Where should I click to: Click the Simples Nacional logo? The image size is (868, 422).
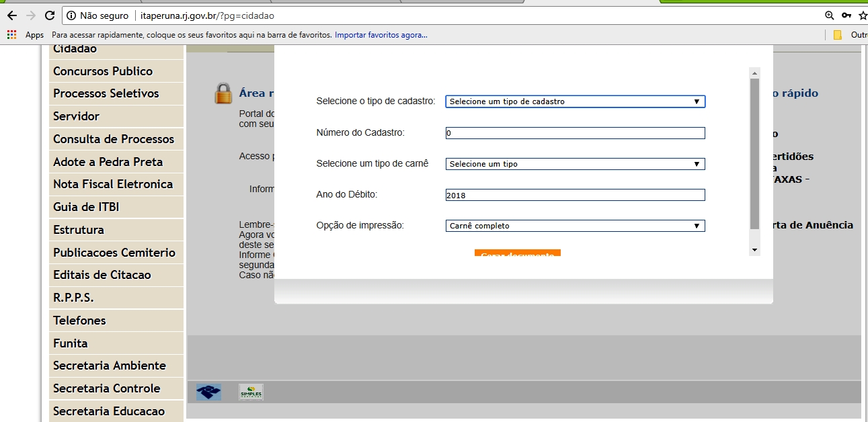click(x=251, y=392)
